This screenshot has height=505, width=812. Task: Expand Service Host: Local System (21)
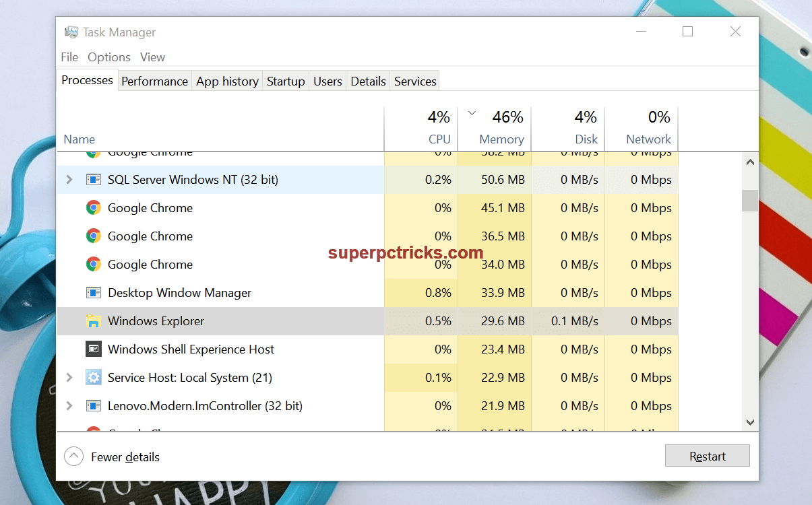click(x=69, y=377)
